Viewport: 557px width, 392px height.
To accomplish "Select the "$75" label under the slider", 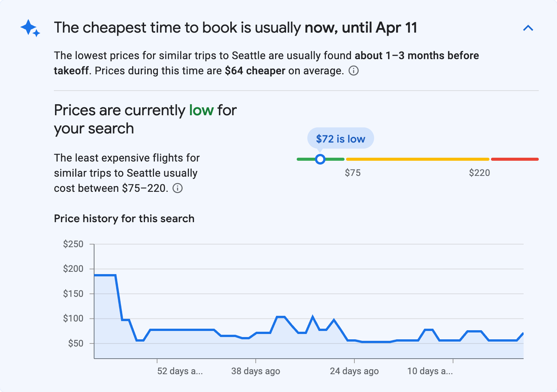I will (x=353, y=173).
